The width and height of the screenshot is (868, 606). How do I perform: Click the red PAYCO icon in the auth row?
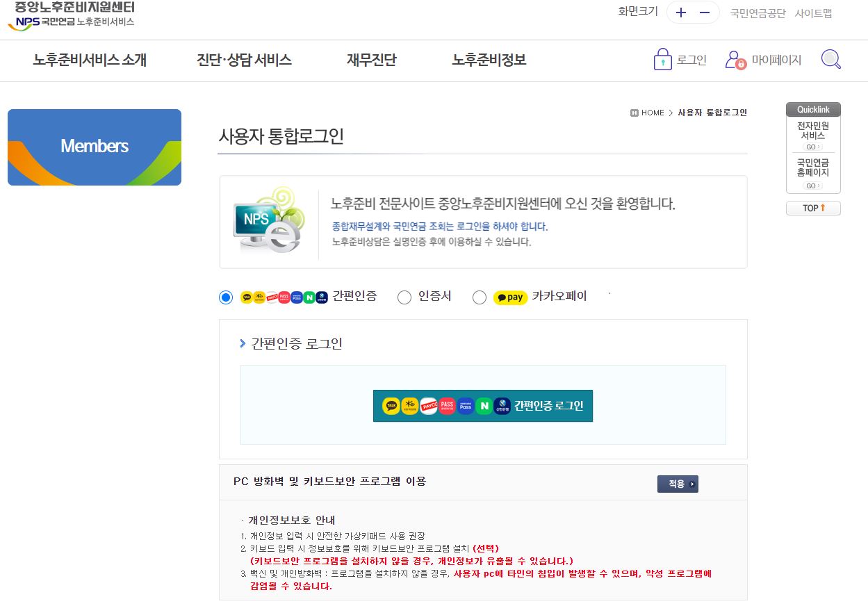tap(272, 297)
